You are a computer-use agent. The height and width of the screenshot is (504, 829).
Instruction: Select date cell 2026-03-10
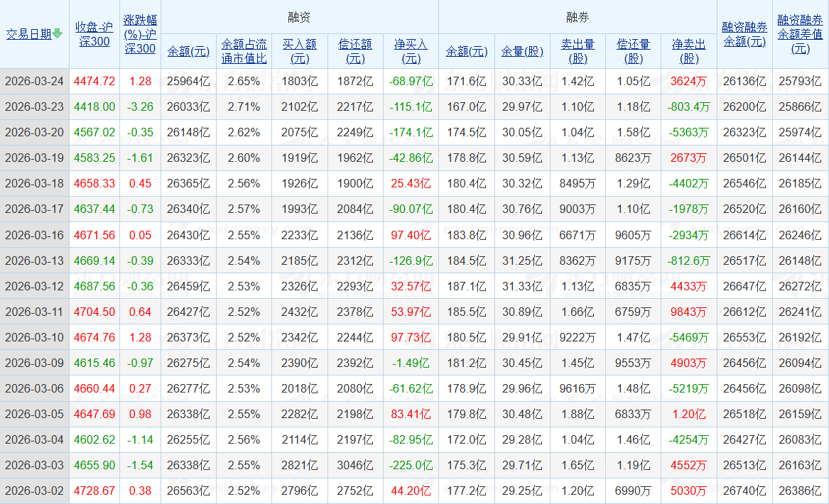tap(34, 337)
